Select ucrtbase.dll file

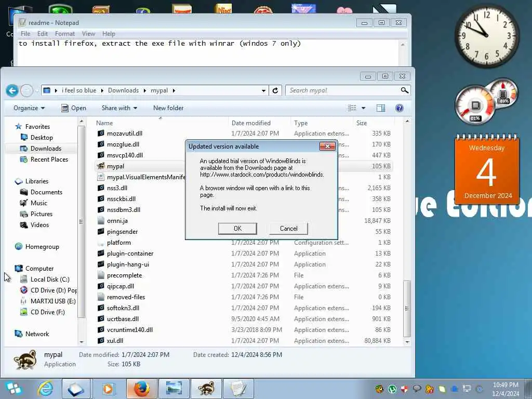tap(123, 318)
